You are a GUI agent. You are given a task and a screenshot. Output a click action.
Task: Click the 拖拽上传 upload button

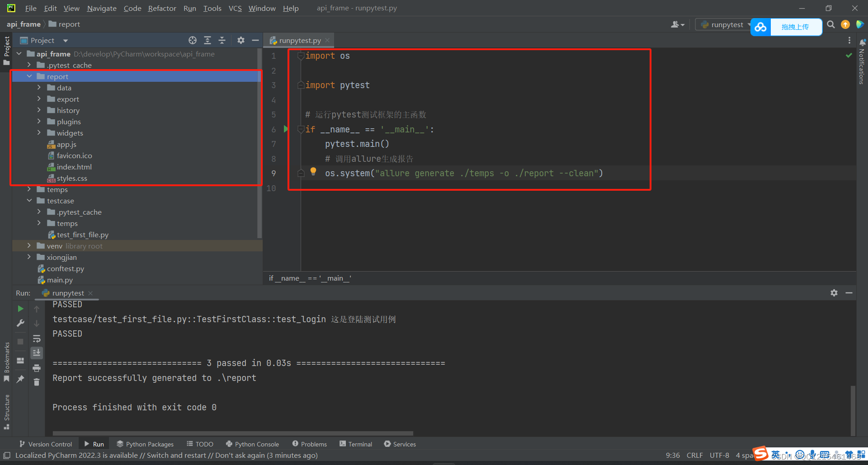coord(796,27)
